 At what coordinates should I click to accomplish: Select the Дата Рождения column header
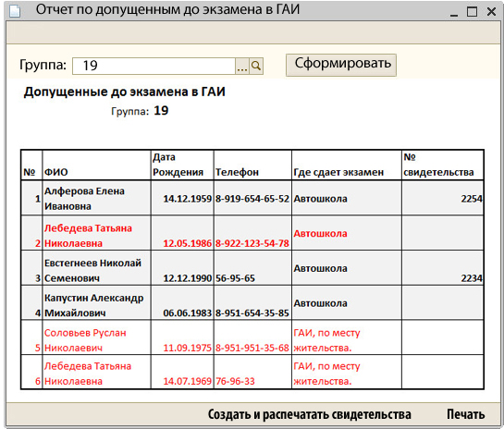click(182, 165)
